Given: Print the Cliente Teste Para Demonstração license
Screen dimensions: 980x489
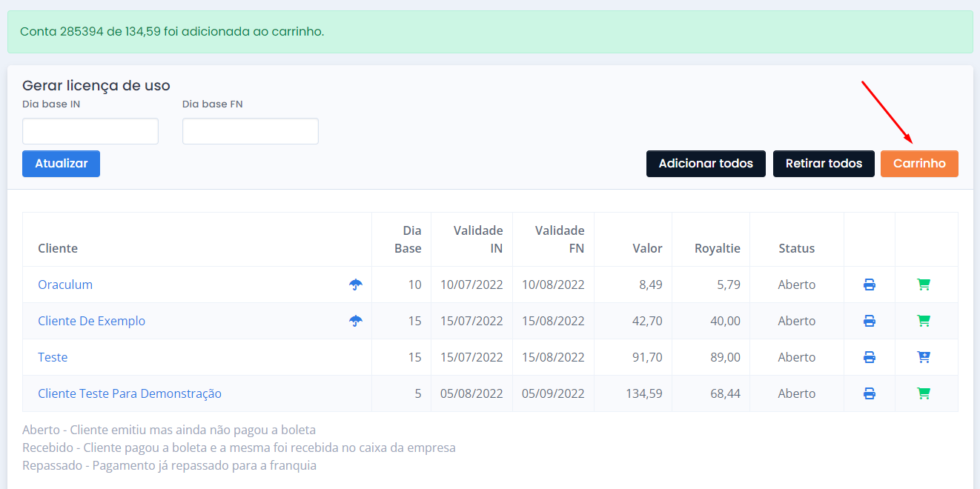Looking at the screenshot, I should (x=870, y=393).
